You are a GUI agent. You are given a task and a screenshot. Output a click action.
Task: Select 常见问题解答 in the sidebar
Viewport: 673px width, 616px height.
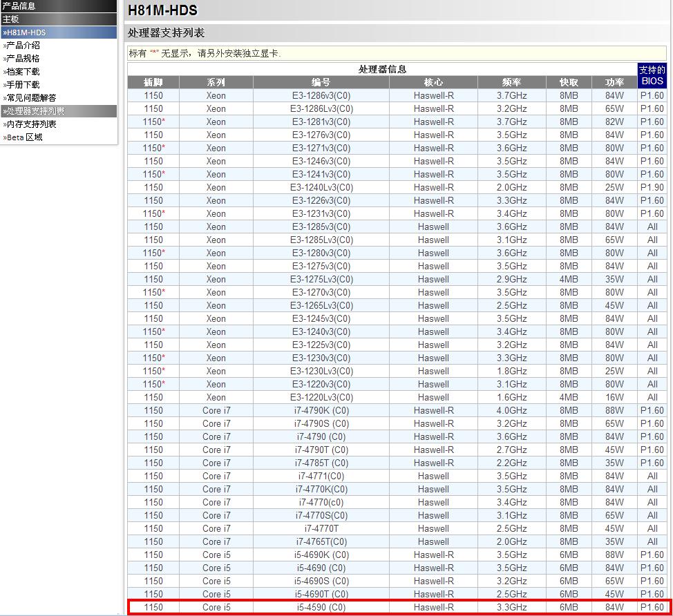pos(31,98)
